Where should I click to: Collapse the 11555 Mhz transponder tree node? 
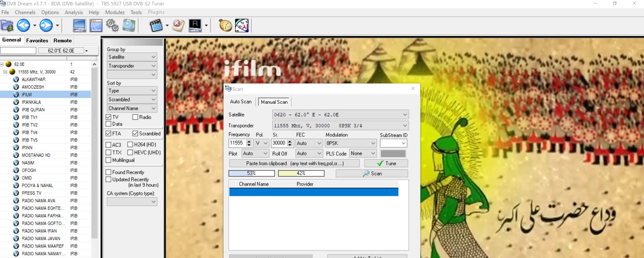click(x=5, y=72)
